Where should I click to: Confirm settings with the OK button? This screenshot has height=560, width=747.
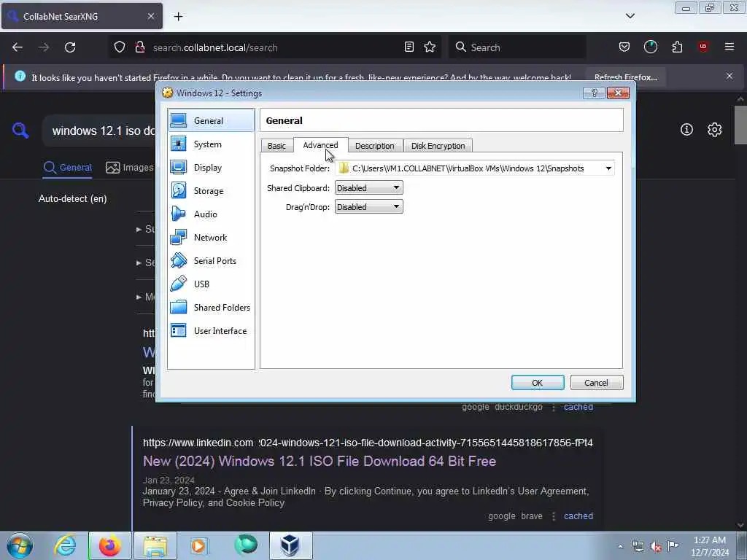(538, 382)
